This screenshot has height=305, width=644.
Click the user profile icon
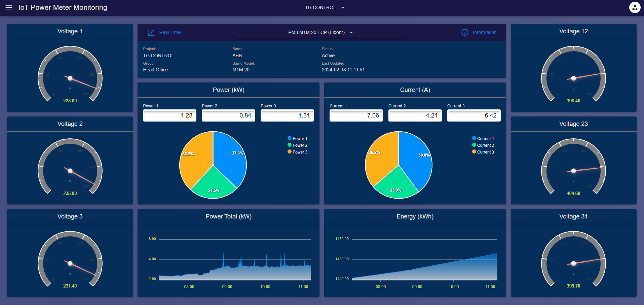634,7
